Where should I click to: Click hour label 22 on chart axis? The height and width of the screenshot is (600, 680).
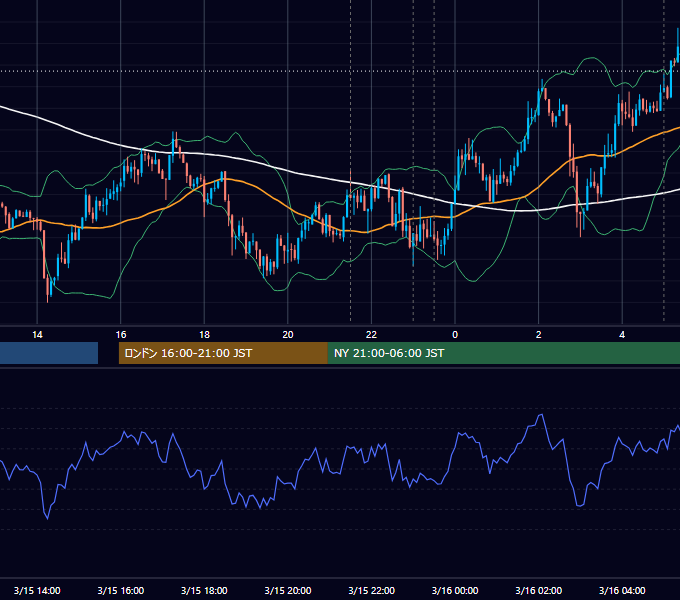coord(371,335)
